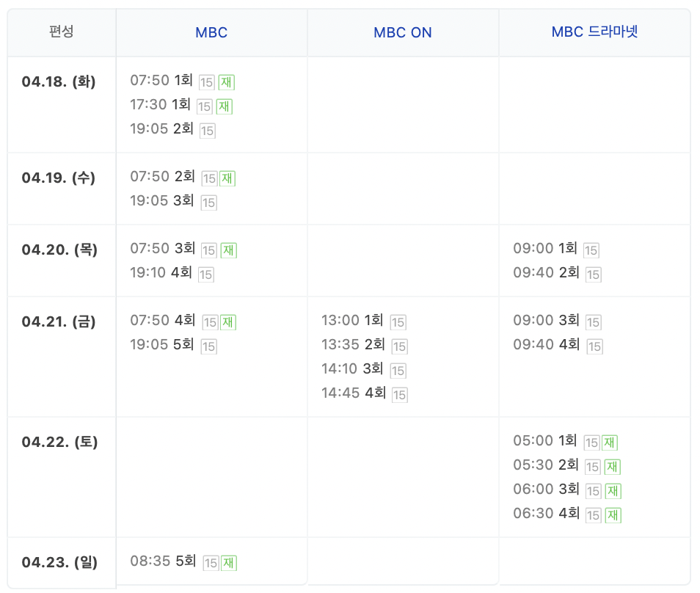This screenshot has width=700, height=593.
Task: Open the MBC channel link
Action: point(211,32)
